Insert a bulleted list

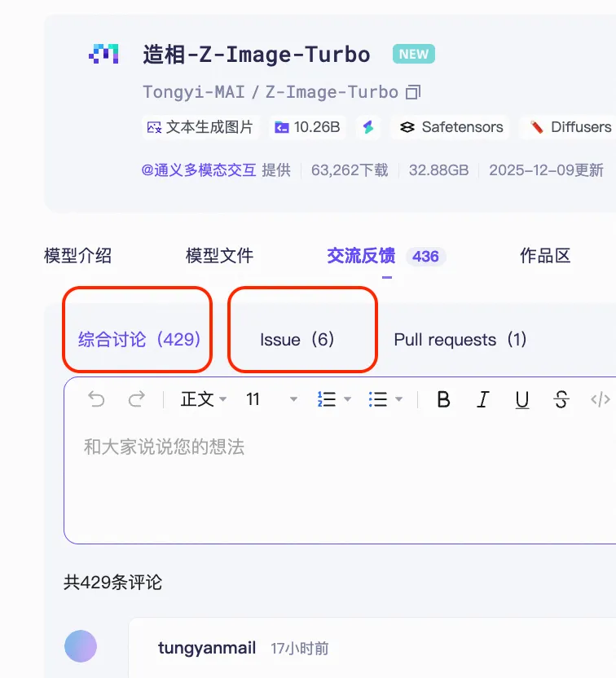tap(378, 399)
